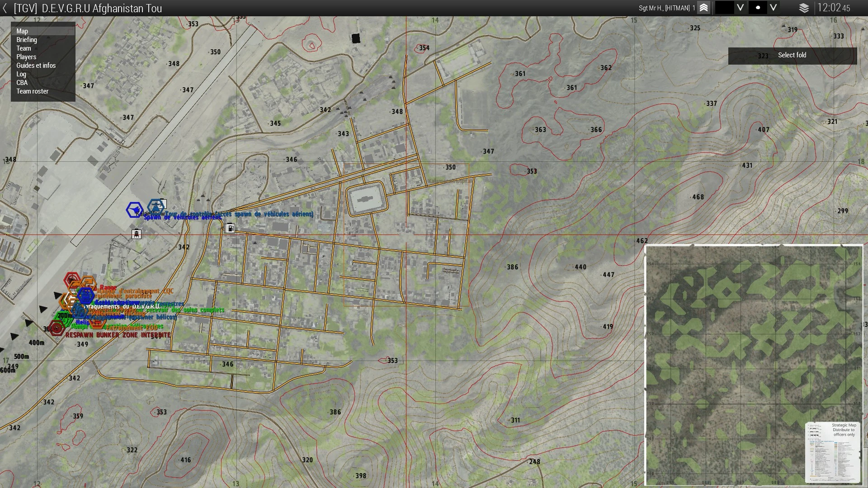Click the dot marker shape box
Screen dimensions: 868x488
pos(758,8)
